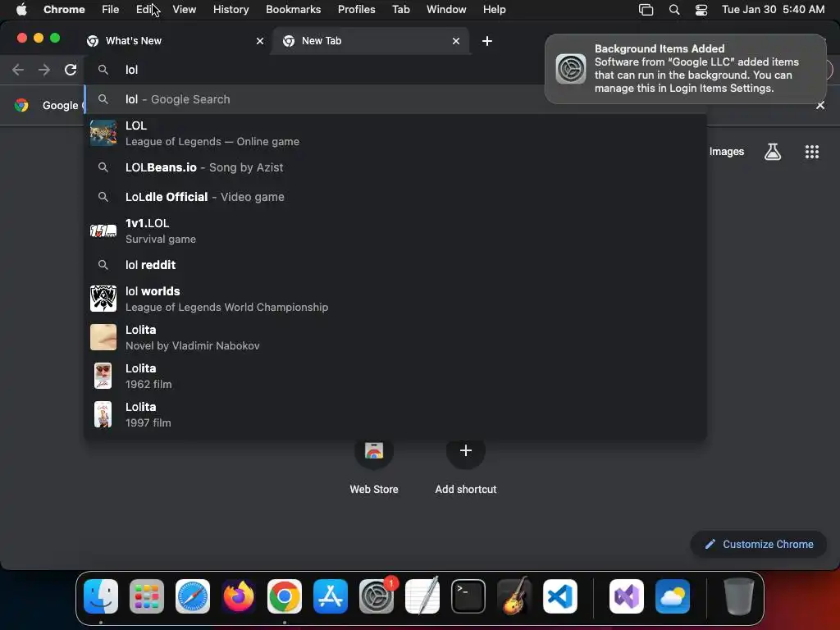Screen dimensions: 840x630
Task: Open Customize Chrome
Action: pyautogui.click(x=759, y=545)
